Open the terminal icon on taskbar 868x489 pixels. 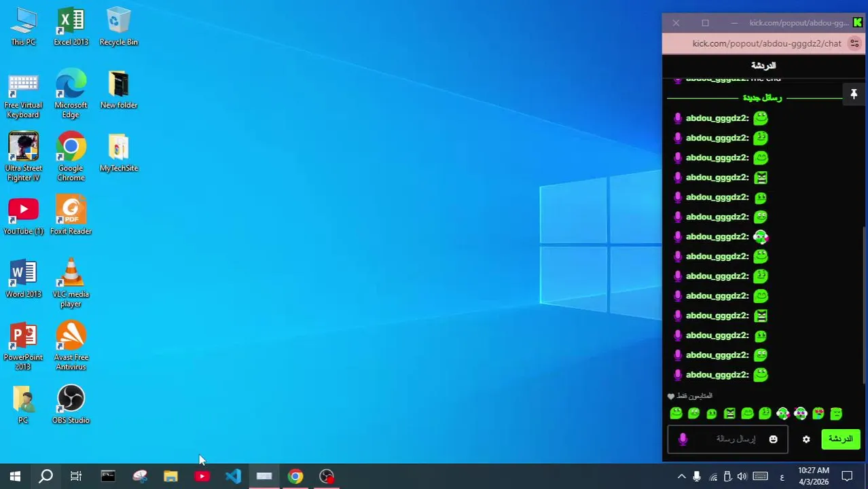click(x=108, y=476)
